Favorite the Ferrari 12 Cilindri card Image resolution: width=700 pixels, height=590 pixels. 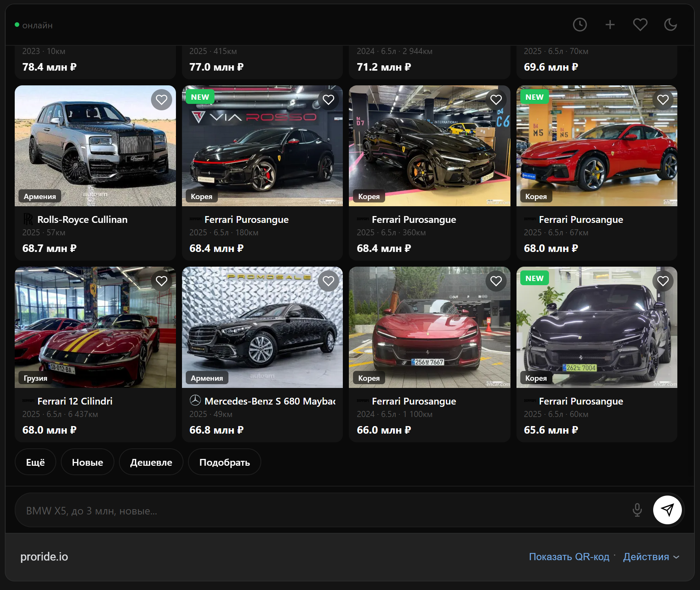point(161,281)
